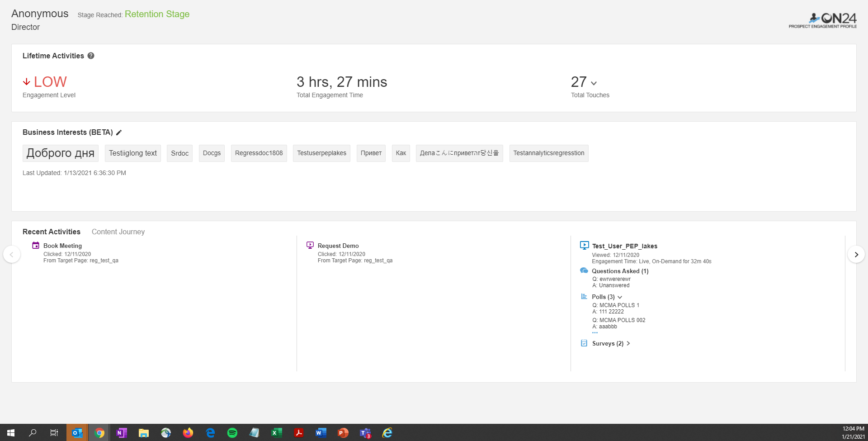Image resolution: width=868 pixels, height=441 pixels.
Task: Edit Business Interests with the pencil icon
Action: pos(119,133)
